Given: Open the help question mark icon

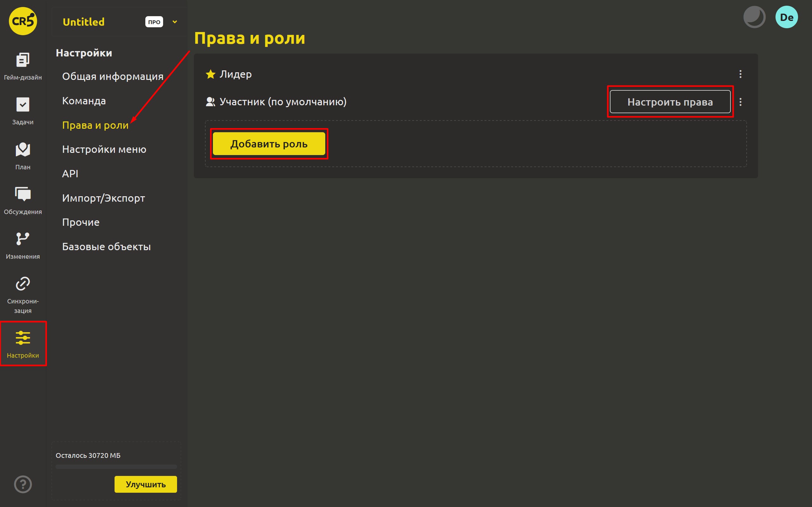Looking at the screenshot, I should (x=23, y=484).
